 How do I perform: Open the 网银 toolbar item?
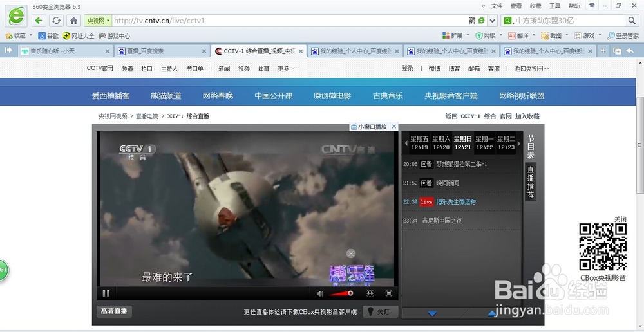[486, 35]
